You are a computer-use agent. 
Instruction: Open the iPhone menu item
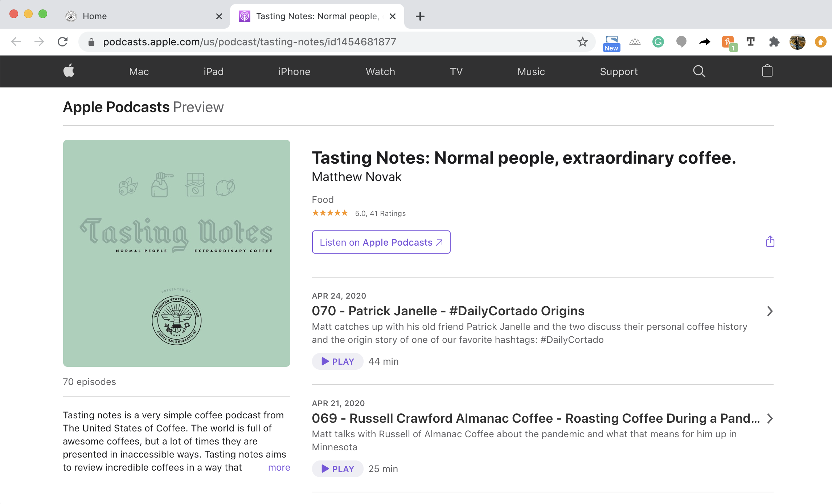294,71
